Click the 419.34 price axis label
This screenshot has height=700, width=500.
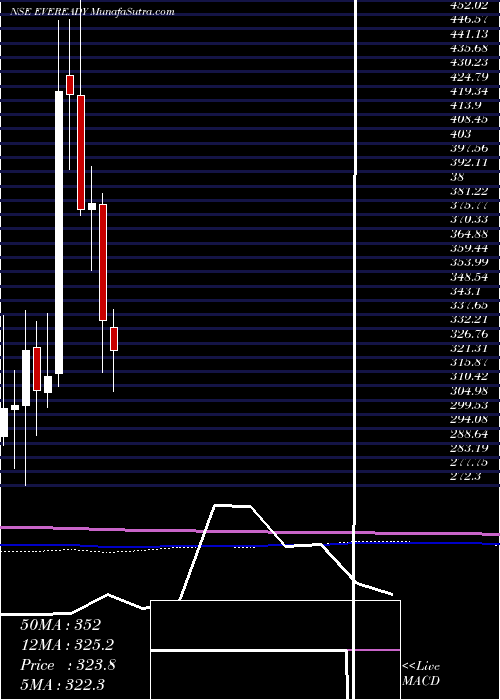471,91
